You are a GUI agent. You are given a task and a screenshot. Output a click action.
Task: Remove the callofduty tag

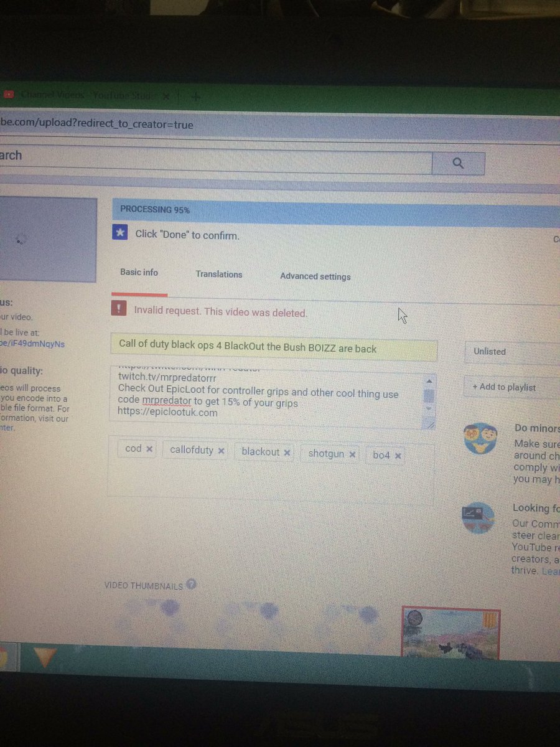pyautogui.click(x=222, y=451)
